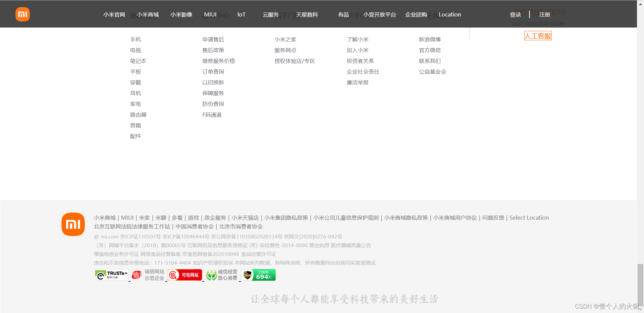Click the 登录 login link
This screenshot has height=313, width=644.
[x=515, y=15]
